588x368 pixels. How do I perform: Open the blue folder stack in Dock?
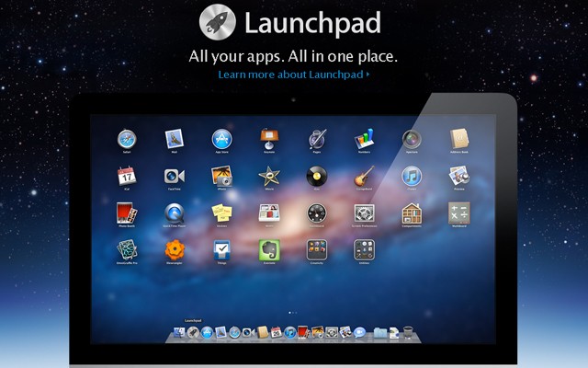(x=379, y=333)
